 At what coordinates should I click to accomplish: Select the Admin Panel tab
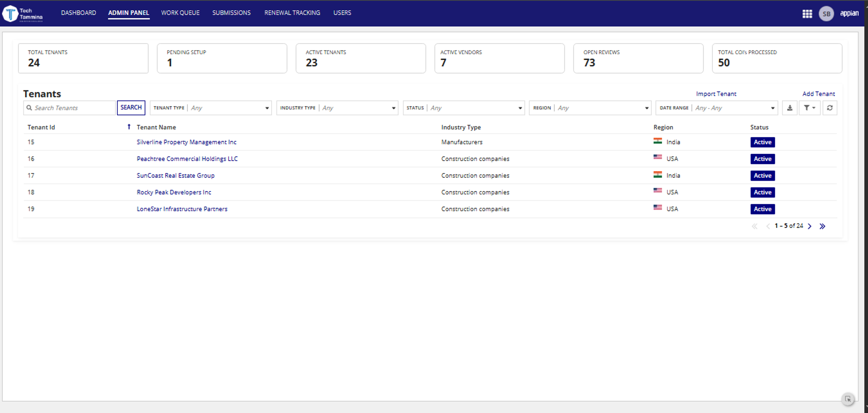point(128,13)
